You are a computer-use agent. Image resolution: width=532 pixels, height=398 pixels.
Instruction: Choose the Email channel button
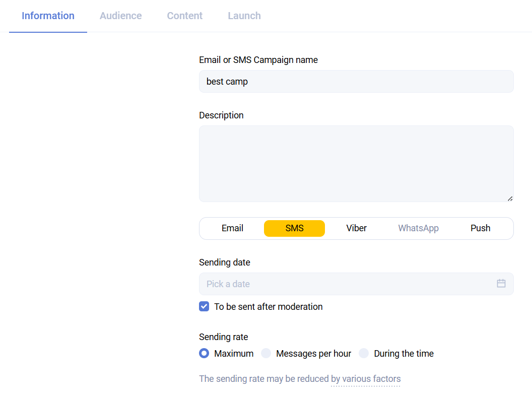232,228
